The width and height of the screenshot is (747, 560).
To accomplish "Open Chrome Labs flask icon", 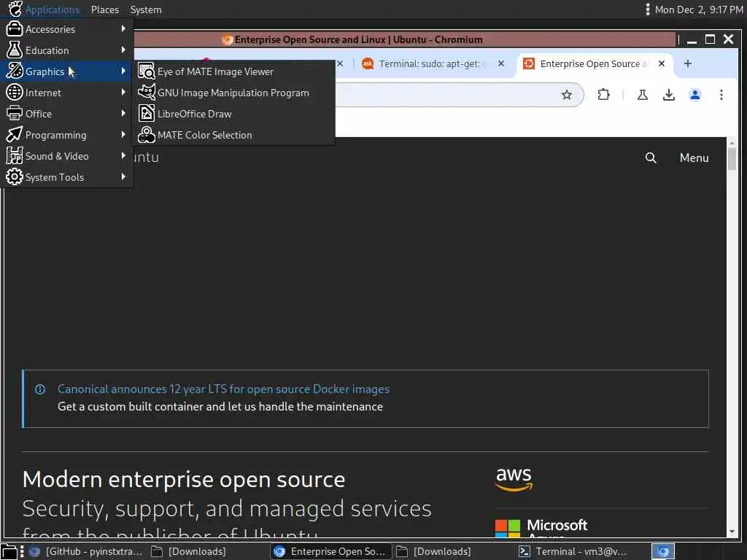I will pos(642,95).
